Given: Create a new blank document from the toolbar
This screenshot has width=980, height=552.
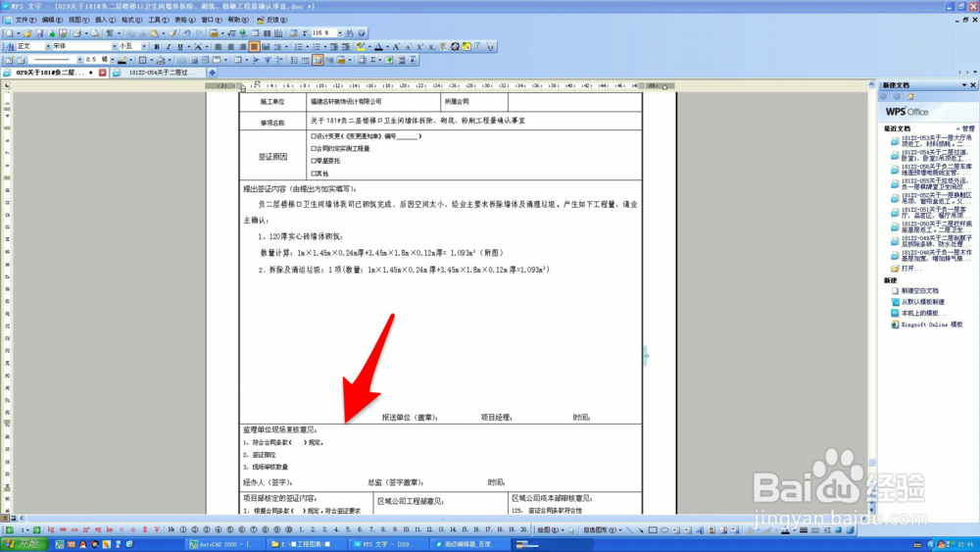Looking at the screenshot, I should click(x=10, y=33).
